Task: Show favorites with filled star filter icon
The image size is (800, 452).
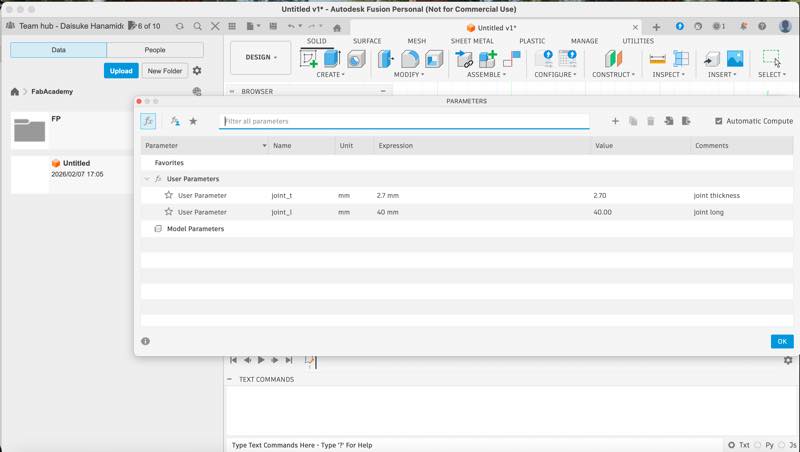Action: click(193, 121)
